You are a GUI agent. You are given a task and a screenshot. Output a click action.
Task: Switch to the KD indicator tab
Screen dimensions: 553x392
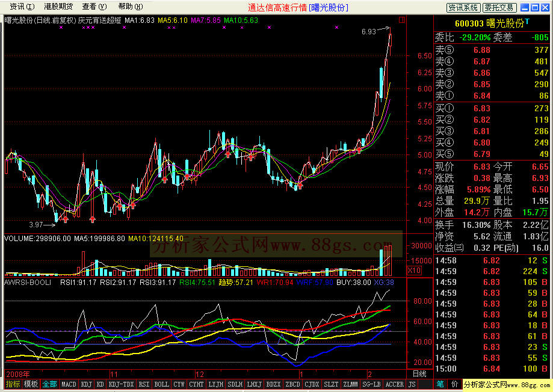coord(100,384)
